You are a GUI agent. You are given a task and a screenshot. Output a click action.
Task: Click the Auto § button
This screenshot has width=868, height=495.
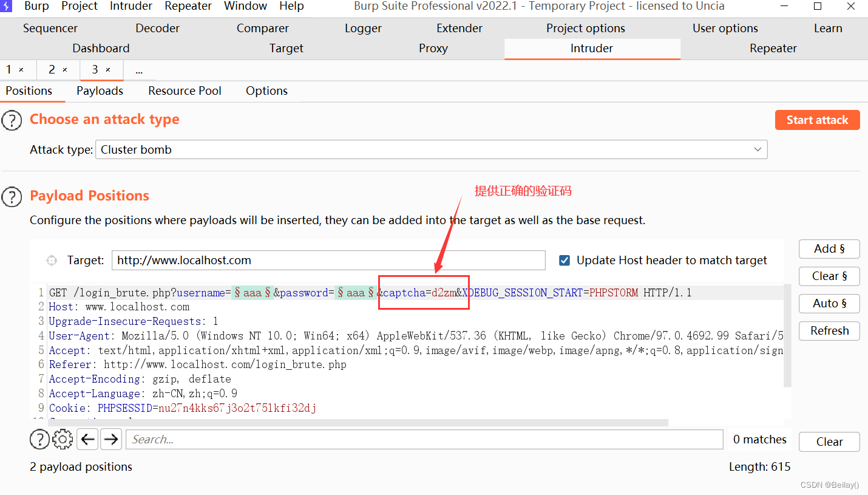pos(829,304)
